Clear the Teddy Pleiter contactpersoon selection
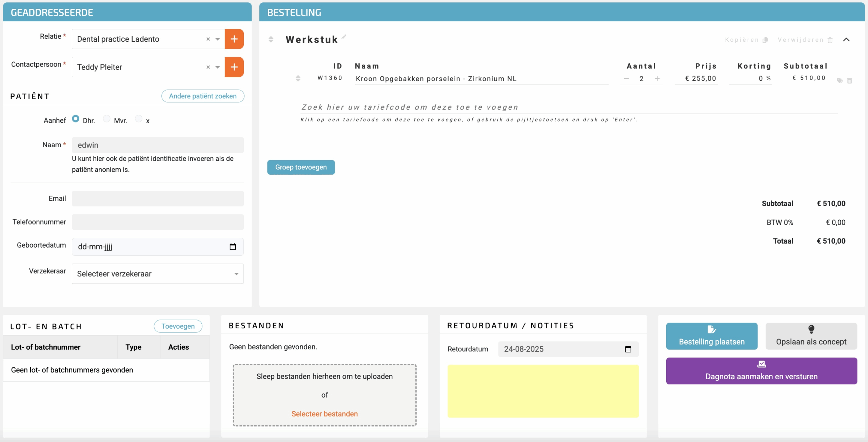This screenshot has width=868, height=442. pos(208,67)
